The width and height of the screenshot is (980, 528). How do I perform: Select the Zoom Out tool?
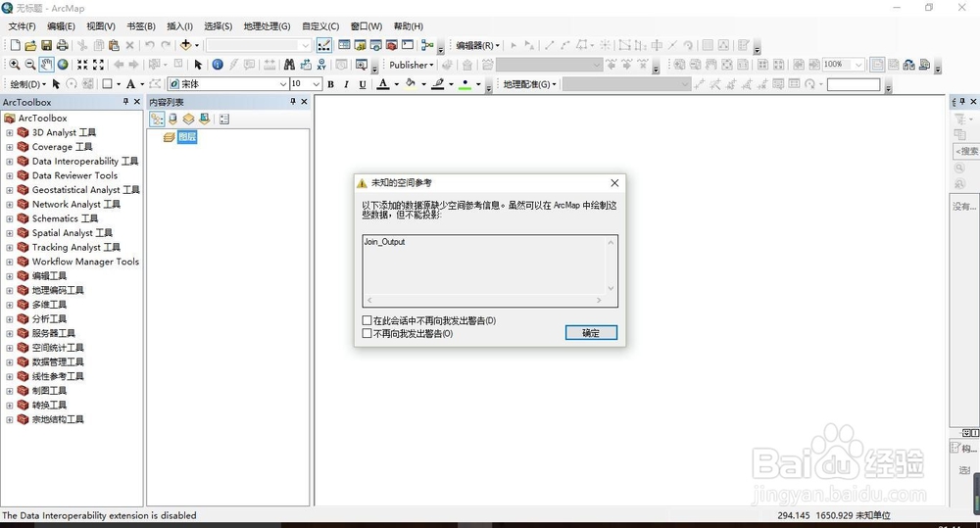coord(30,65)
